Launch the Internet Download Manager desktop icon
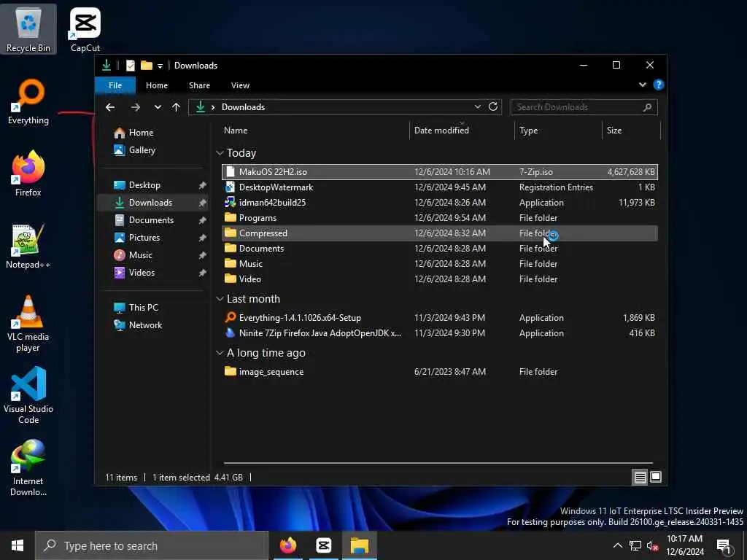747x560 pixels. click(x=28, y=468)
